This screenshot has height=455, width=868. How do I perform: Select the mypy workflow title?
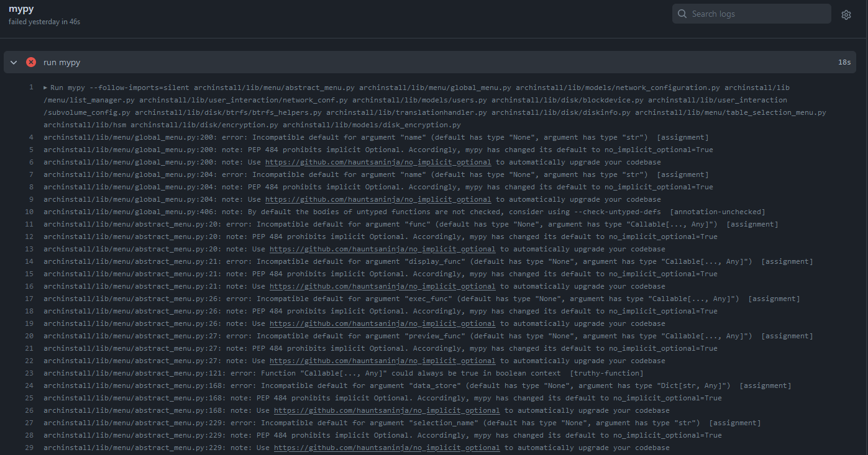[21, 9]
